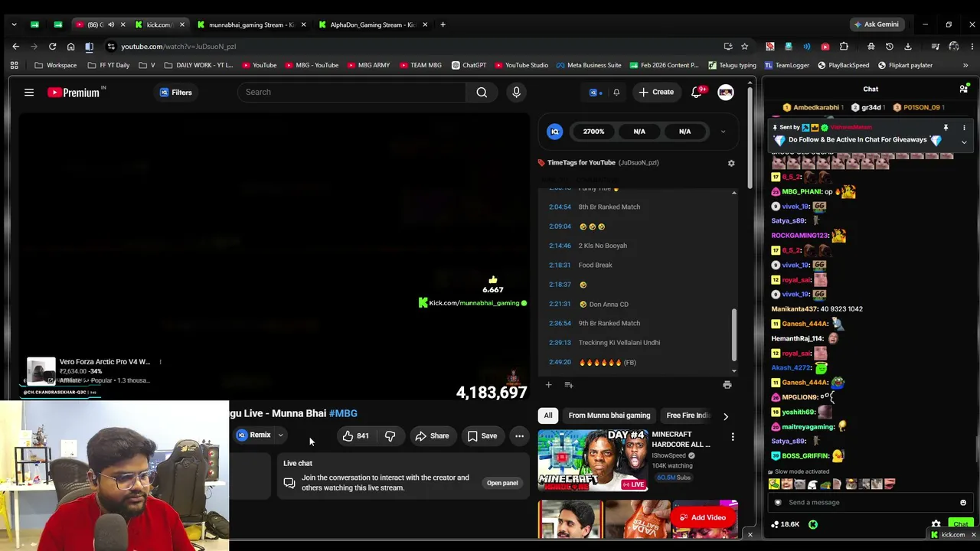Open the Create button
The width and height of the screenshot is (980, 551).
[x=656, y=93]
